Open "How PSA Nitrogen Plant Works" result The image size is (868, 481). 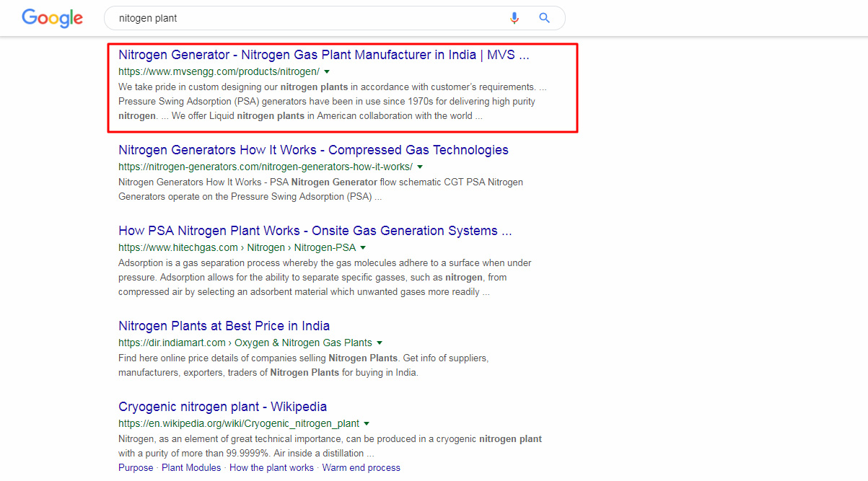(315, 231)
